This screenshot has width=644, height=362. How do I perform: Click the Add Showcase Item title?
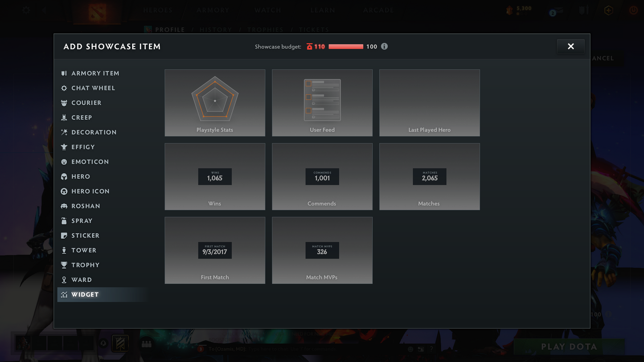pos(112,46)
